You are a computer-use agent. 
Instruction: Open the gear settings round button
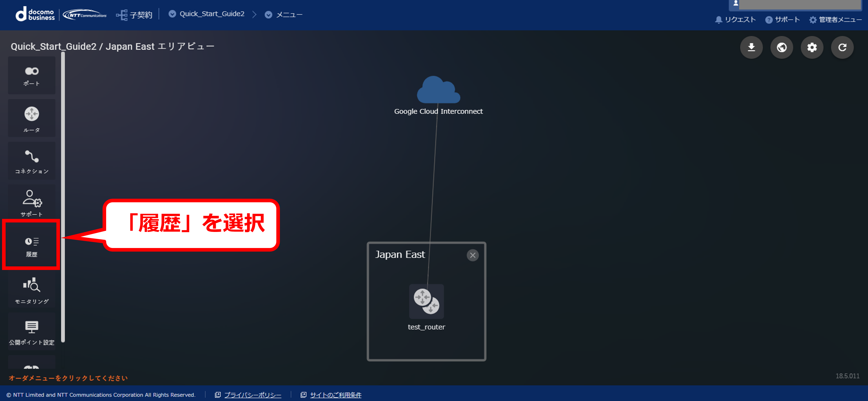812,48
